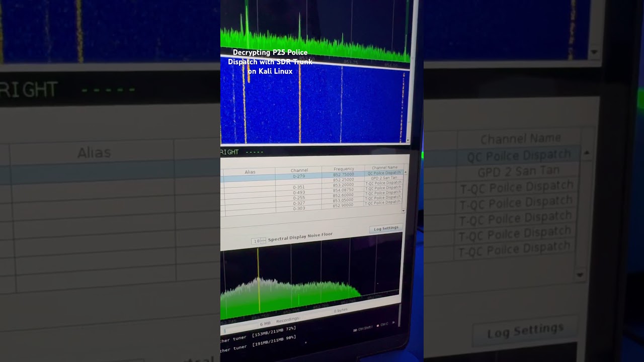Select channel cell 0-327
The height and width of the screenshot is (362, 644).
click(x=299, y=203)
